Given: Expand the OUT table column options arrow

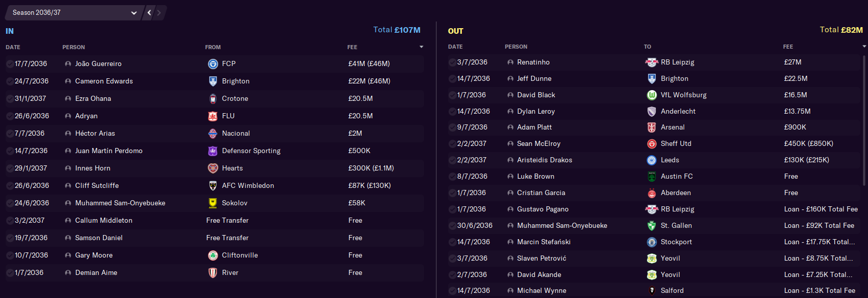Looking at the screenshot, I should pyautogui.click(x=864, y=47).
